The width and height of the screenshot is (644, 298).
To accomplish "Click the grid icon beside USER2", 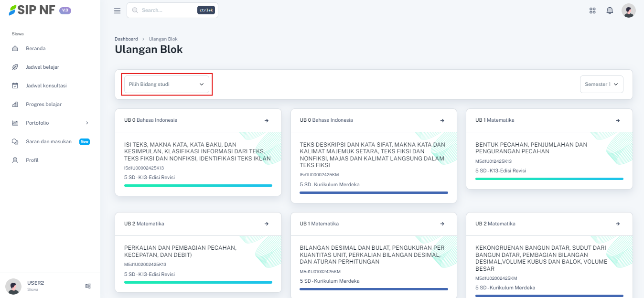I will tap(88, 286).
